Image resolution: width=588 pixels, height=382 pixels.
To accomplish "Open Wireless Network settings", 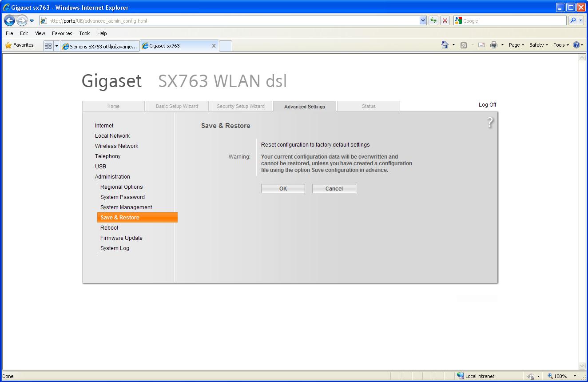I will tap(116, 146).
